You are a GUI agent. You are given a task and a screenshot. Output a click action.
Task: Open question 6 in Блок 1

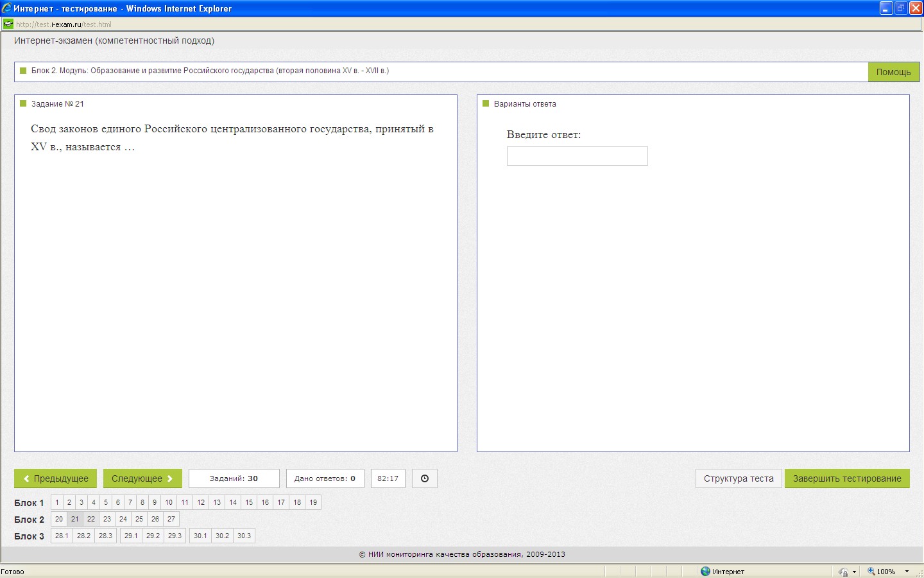click(x=118, y=502)
